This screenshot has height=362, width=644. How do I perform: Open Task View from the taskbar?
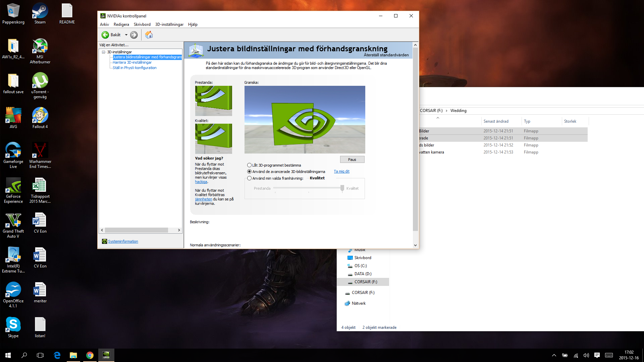(x=40, y=355)
